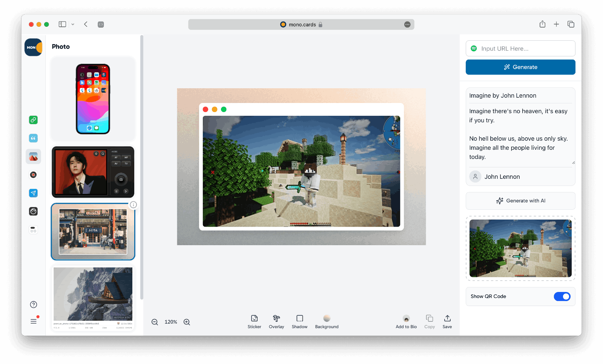Click the template list scrollbar
Screen dimensions: 603x364
point(142,168)
